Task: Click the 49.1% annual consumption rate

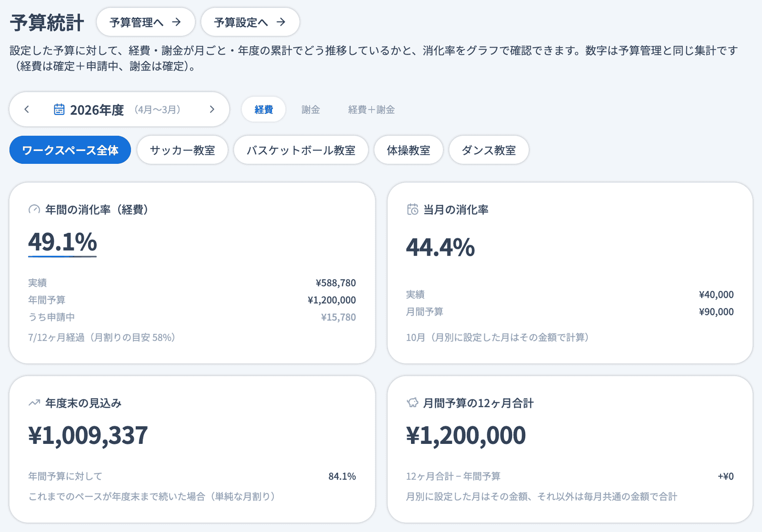Action: pos(62,241)
